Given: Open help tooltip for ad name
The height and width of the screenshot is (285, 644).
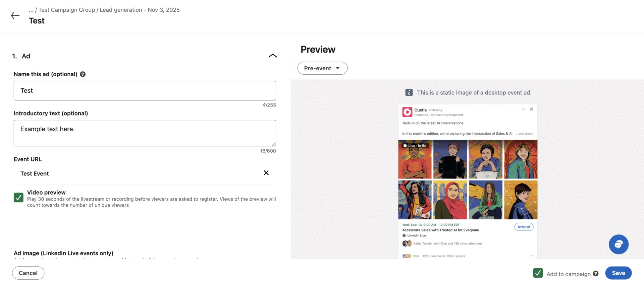Looking at the screenshot, I should pyautogui.click(x=83, y=74).
